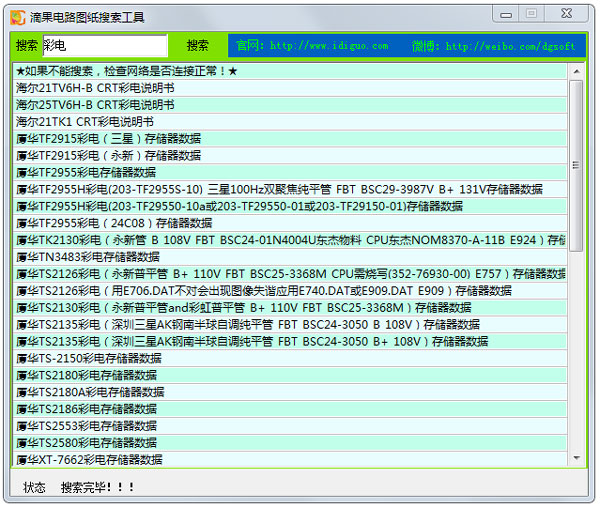Click the ★如果不能搜索 network notice row

[290, 71]
